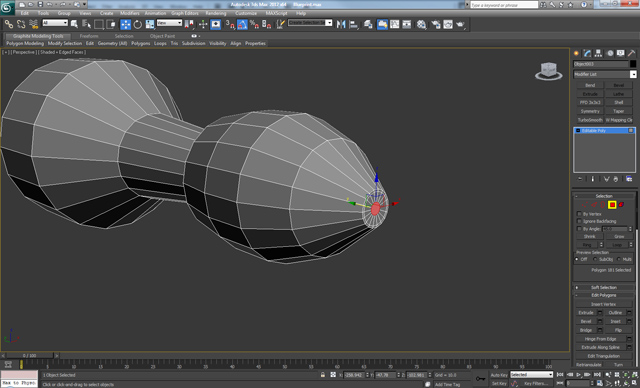Toggle the Spinner Snap icon

267,24
